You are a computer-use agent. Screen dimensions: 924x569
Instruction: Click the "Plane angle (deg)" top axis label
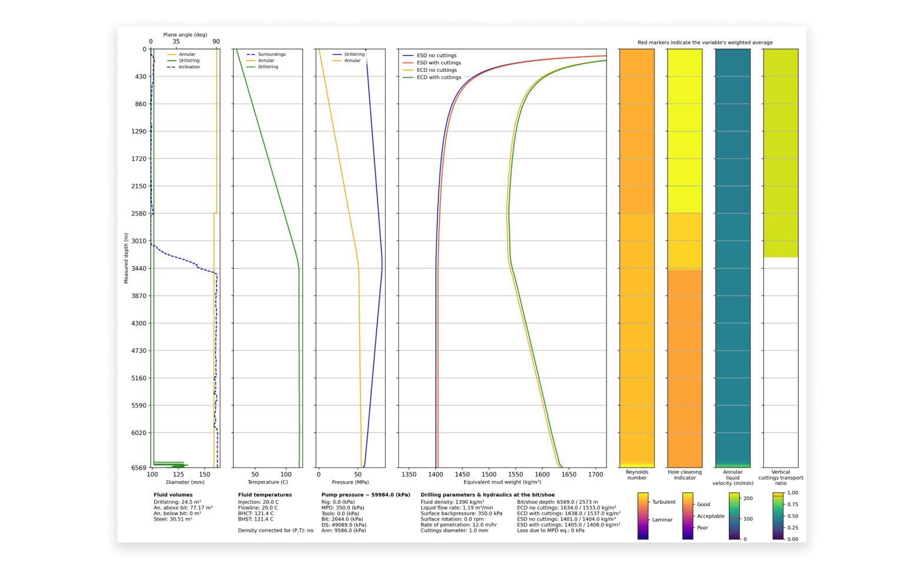[185, 35]
